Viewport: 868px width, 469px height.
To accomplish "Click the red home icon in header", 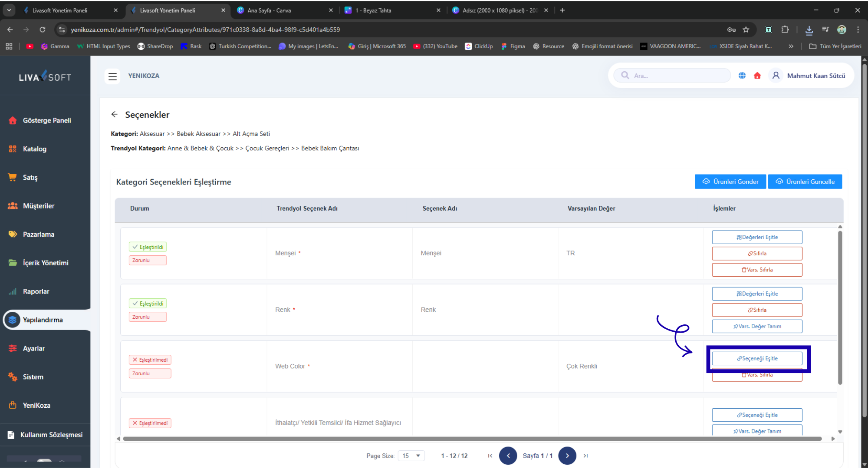I will [757, 76].
